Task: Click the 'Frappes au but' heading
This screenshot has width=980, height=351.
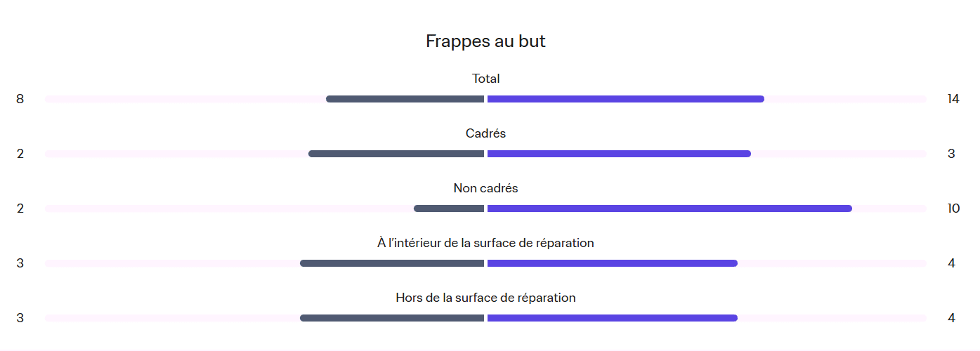Action: [x=485, y=41]
